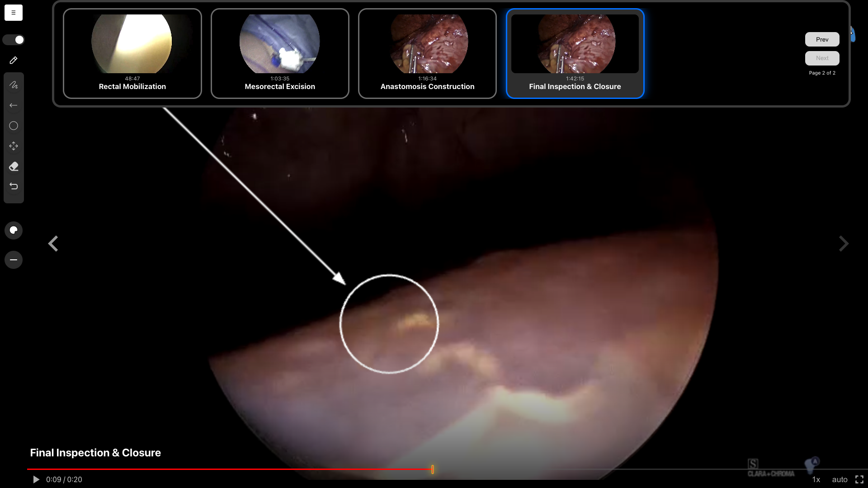Click the Next page button
868x488 pixels.
822,58
